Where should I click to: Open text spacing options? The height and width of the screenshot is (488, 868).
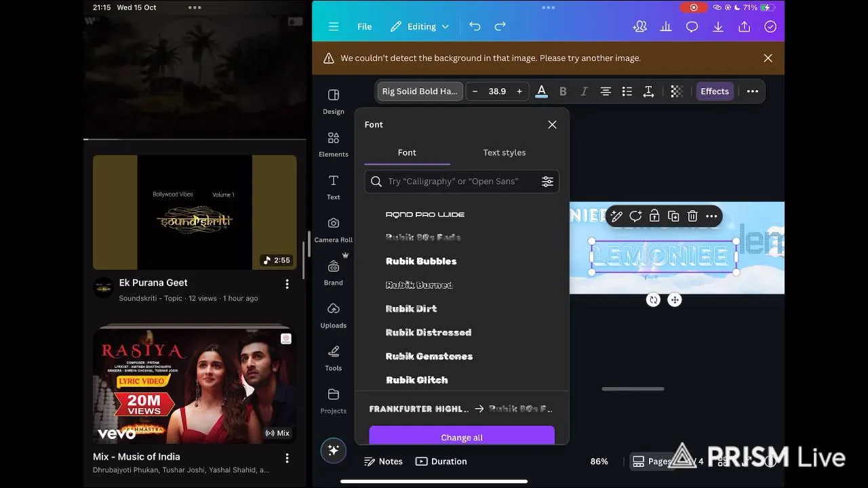click(x=648, y=91)
